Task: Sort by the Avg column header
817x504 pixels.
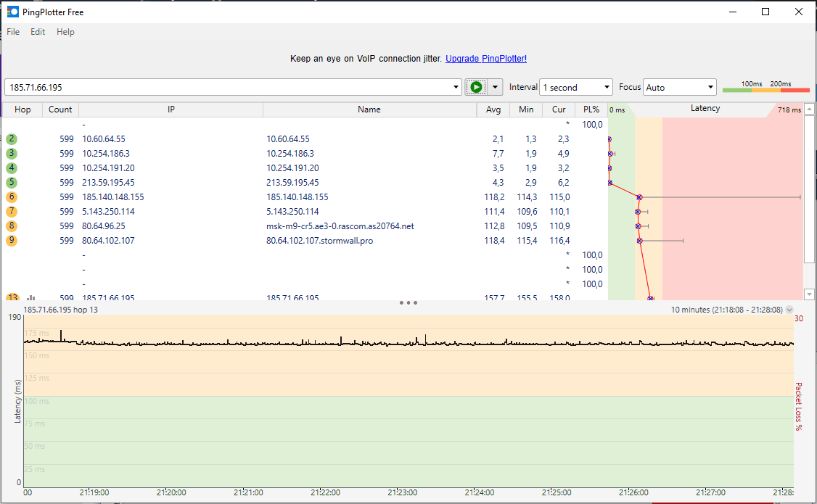Action: tap(493, 110)
